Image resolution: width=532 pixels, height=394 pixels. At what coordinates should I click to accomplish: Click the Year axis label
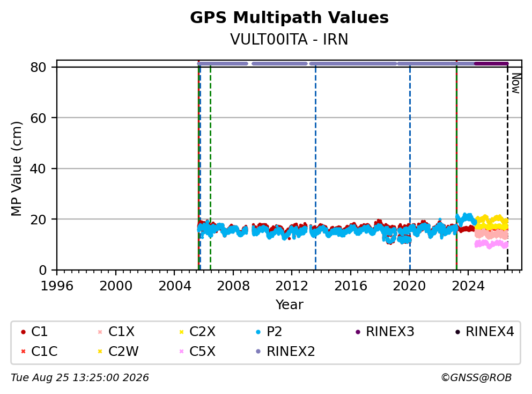(289, 304)
